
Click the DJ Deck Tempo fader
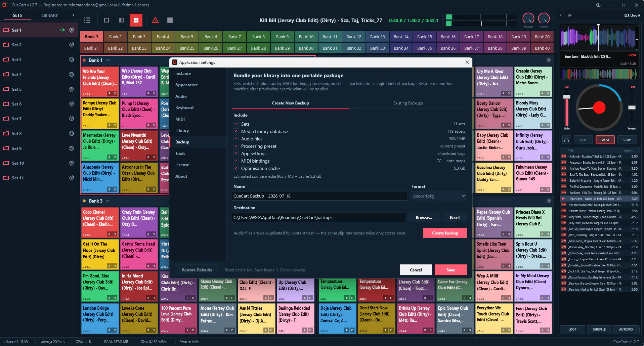click(632, 107)
